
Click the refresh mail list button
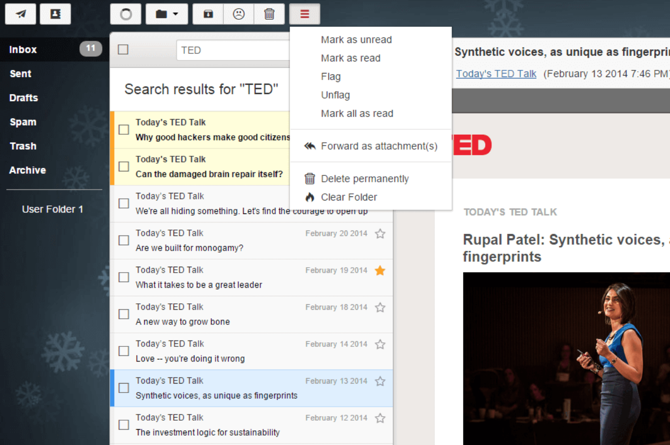(x=126, y=14)
